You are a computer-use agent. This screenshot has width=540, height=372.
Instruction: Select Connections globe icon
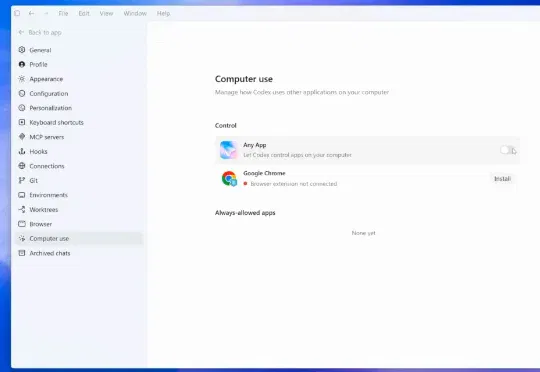(22, 166)
